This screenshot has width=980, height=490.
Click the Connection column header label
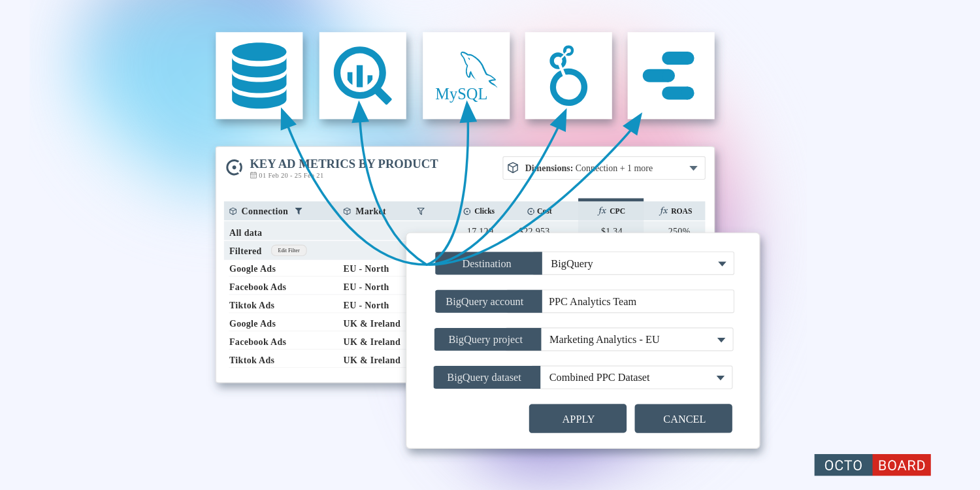[x=265, y=211]
